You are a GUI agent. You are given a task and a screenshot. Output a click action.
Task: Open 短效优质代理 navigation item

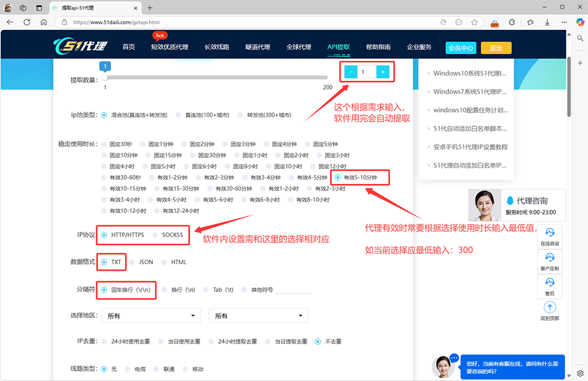[x=169, y=47]
